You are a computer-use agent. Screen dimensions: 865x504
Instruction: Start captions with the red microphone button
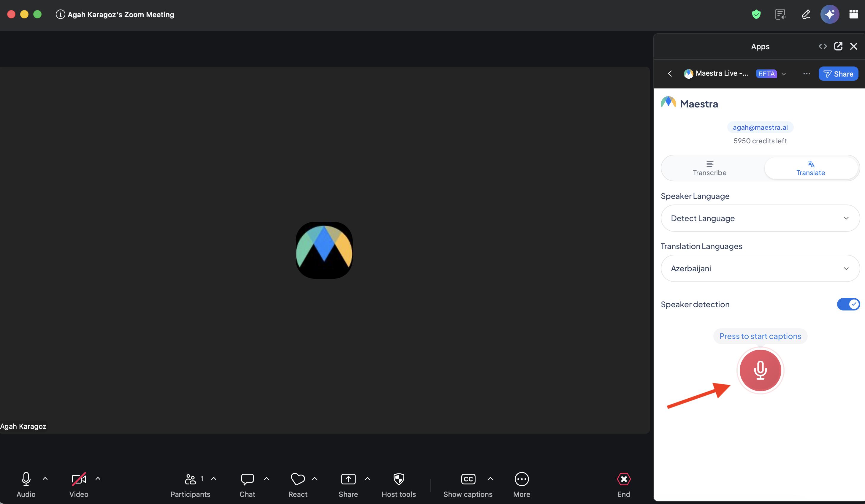click(x=760, y=370)
